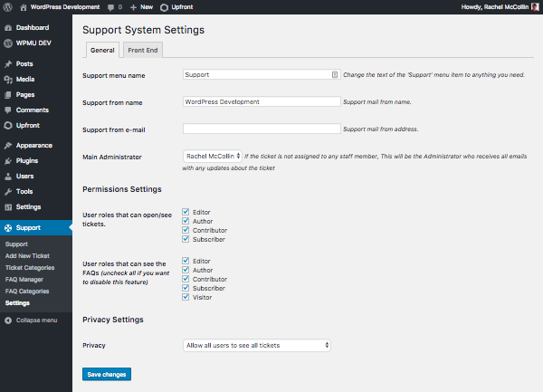The image size is (543, 392).
Task: Open Ticket Categories in Support submenu
Action: click(30, 268)
